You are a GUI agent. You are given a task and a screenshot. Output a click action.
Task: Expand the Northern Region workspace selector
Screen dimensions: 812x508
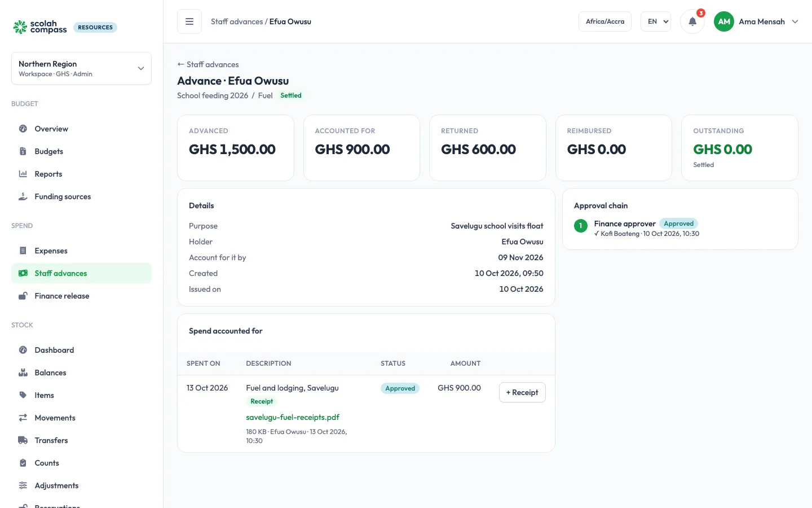[x=81, y=68]
